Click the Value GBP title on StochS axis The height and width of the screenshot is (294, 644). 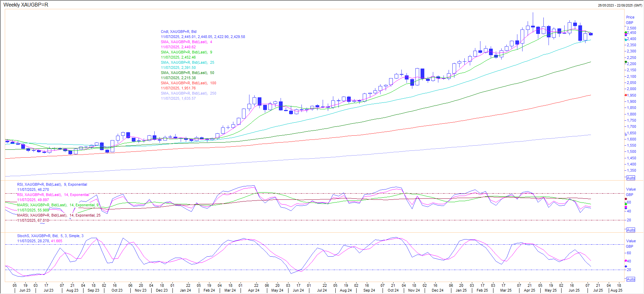(631, 244)
